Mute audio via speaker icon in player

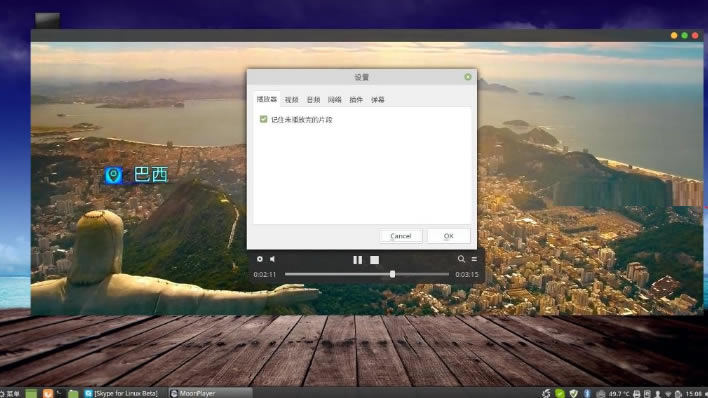pos(273,259)
